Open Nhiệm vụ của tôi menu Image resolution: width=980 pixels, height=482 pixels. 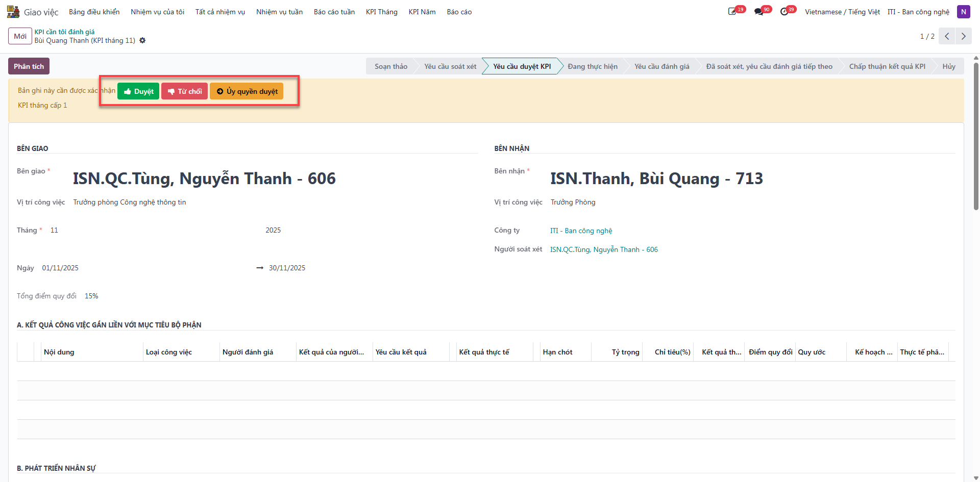tap(157, 12)
